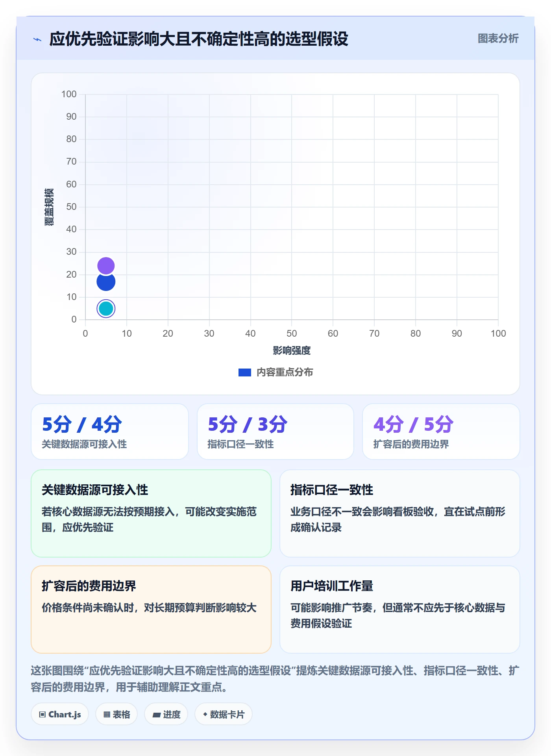Click the bar icon in 进度 chip
Screen dimensions: 551x756
pyautogui.click(x=156, y=715)
